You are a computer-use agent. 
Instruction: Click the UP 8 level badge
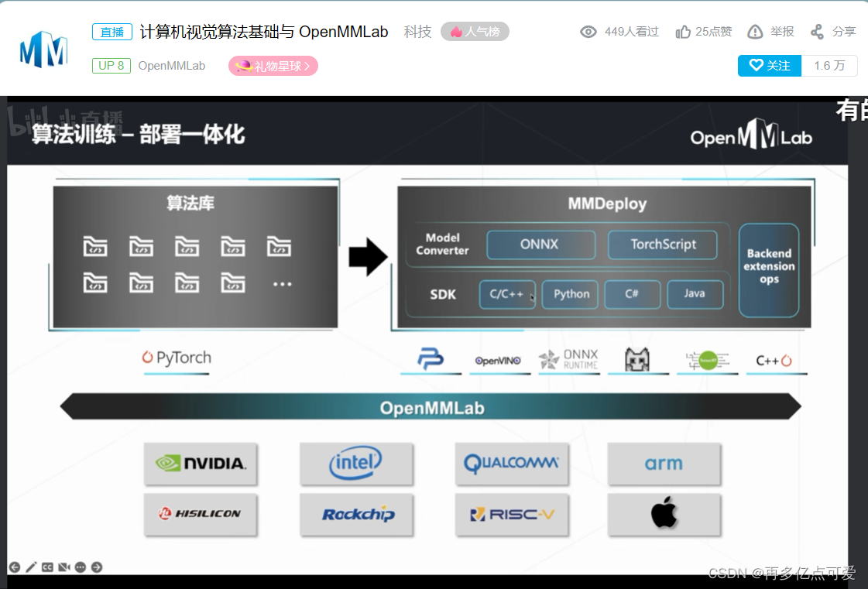tap(112, 66)
